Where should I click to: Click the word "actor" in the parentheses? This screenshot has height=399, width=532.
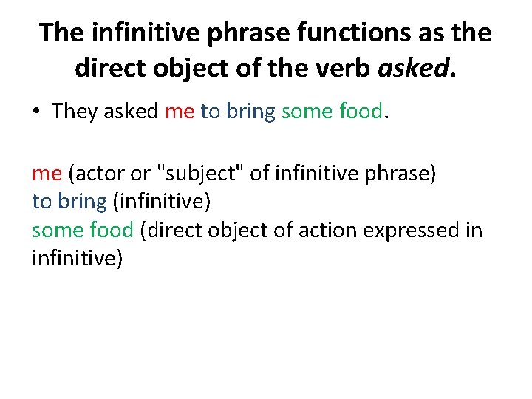(98, 173)
